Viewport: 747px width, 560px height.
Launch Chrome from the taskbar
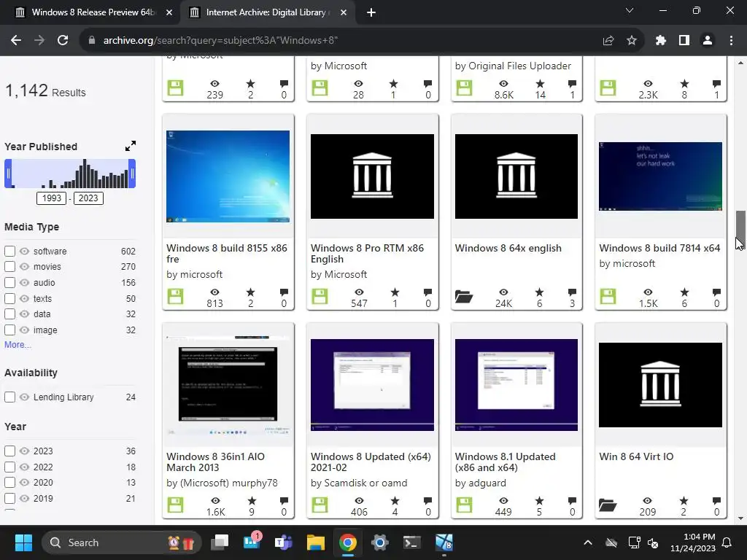click(348, 542)
